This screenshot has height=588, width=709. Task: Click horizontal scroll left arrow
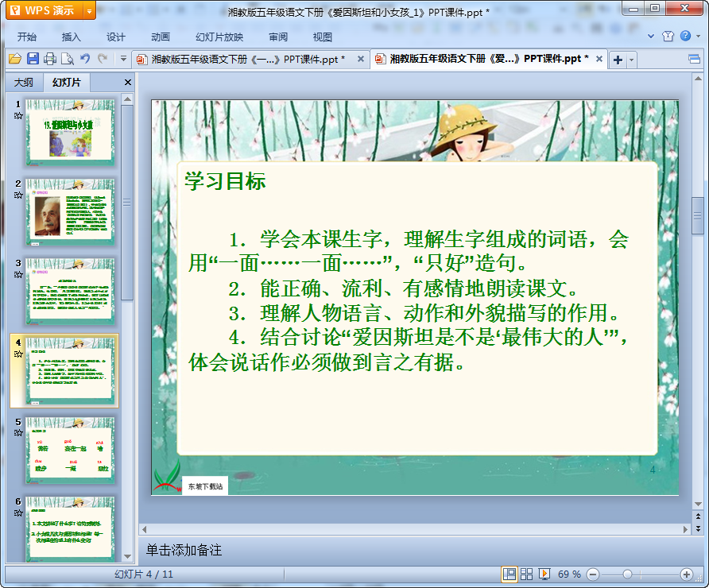click(144, 529)
